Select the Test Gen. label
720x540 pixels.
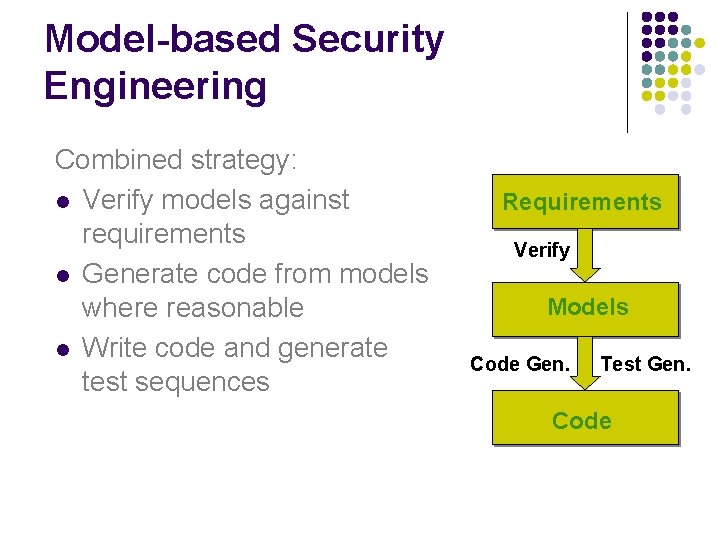(645, 364)
